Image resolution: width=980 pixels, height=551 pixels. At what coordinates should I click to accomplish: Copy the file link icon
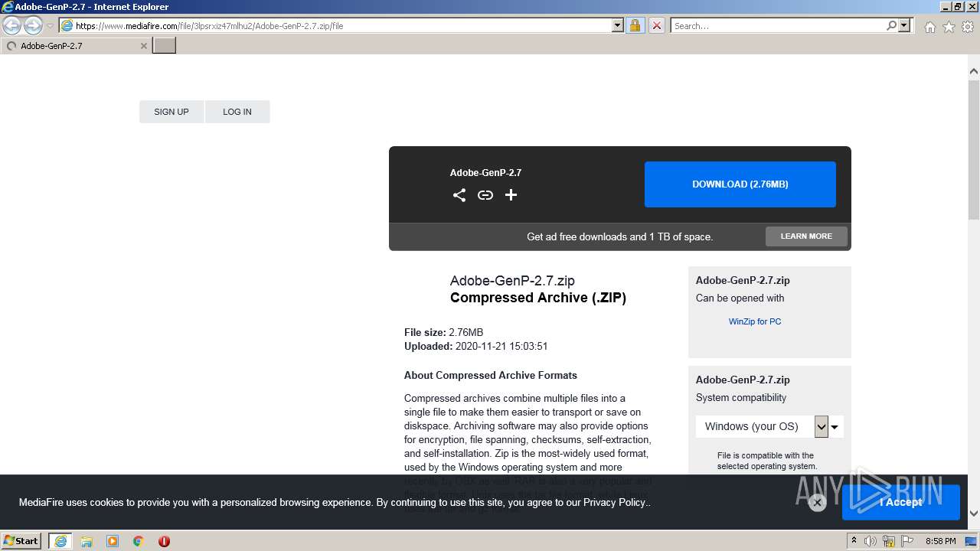[x=485, y=195]
